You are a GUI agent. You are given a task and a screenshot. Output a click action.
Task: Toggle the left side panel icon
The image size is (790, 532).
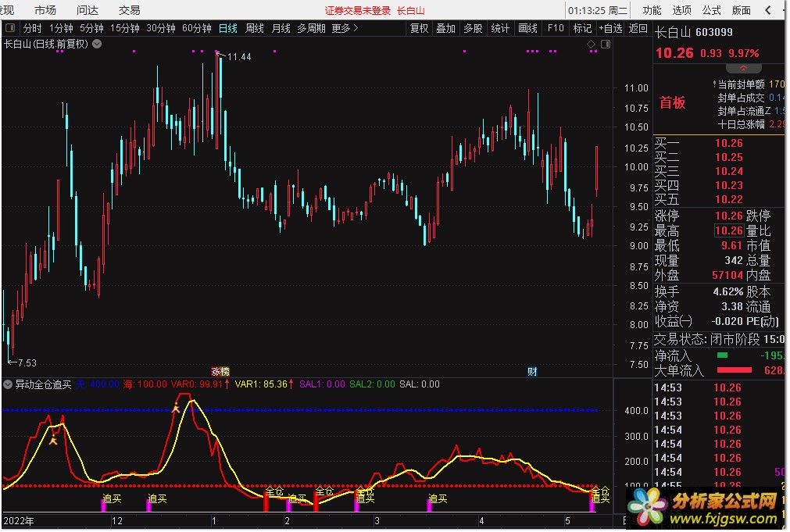10,28
